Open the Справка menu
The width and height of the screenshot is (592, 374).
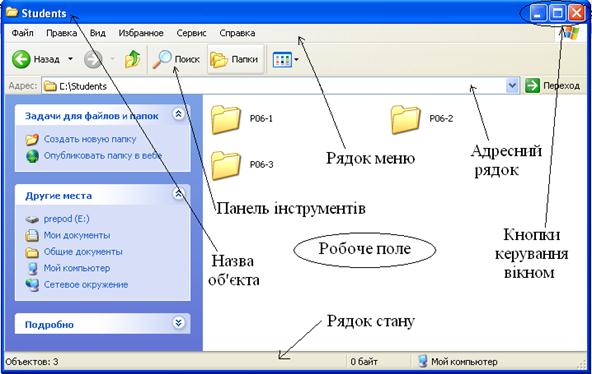[x=237, y=33]
